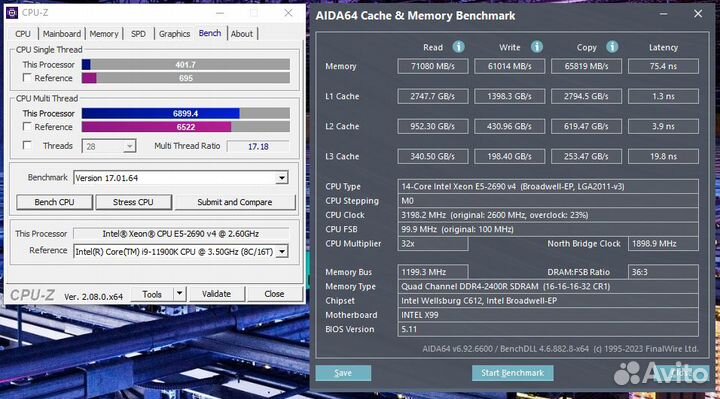Screen dimensions: 720x399
Task: Click Single Thread This Processor bar 401.7
Action: 186,65
